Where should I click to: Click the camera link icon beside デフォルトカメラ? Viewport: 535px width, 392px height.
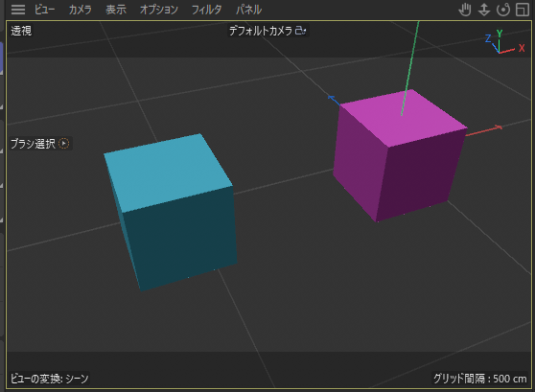tap(301, 31)
